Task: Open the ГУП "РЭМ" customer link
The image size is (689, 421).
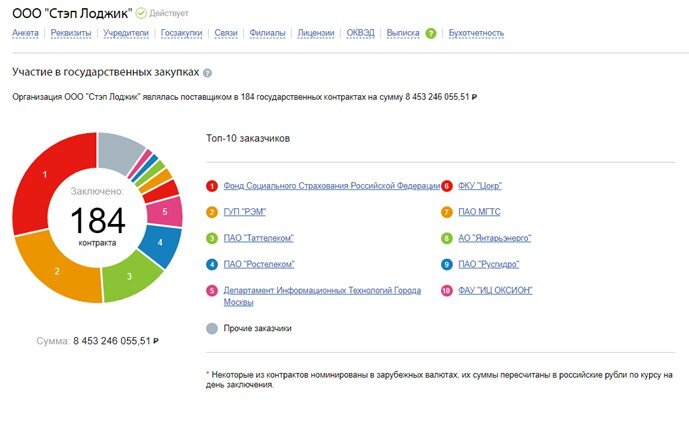Action: click(x=245, y=212)
